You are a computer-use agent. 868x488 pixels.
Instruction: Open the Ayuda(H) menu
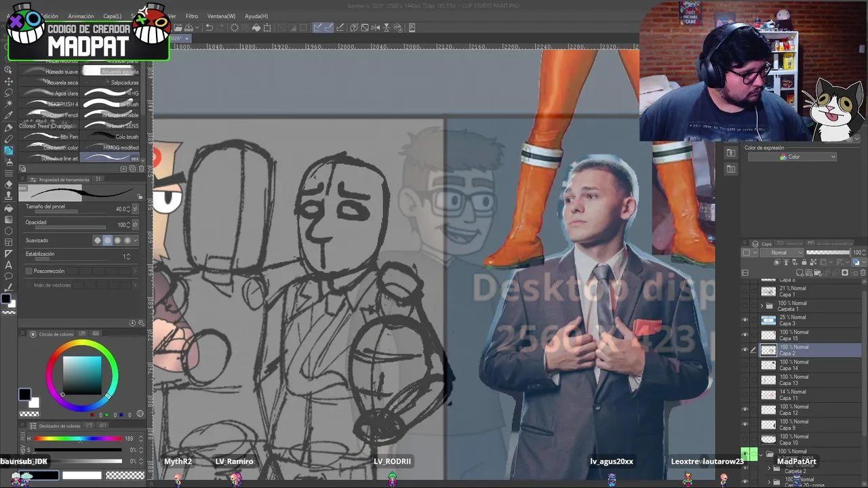click(x=256, y=16)
